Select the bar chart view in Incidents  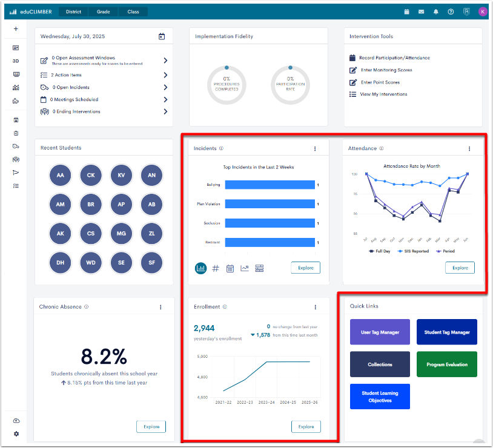[200, 268]
